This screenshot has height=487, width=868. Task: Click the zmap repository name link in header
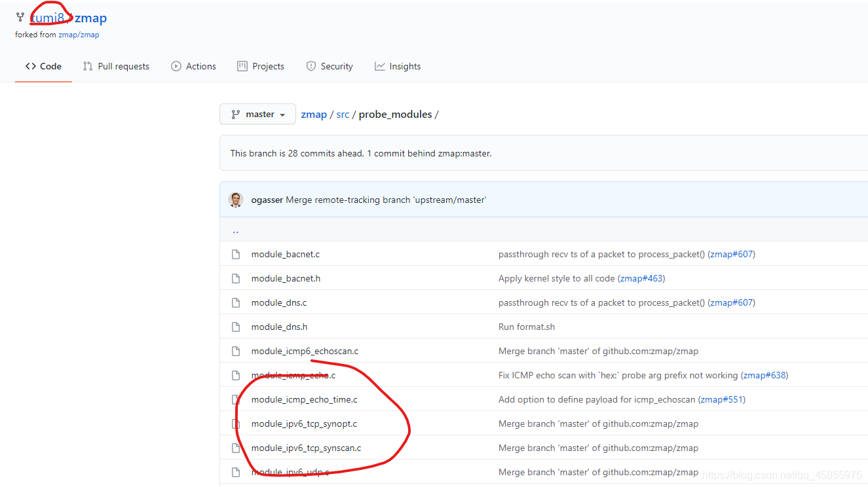pyautogui.click(x=91, y=18)
